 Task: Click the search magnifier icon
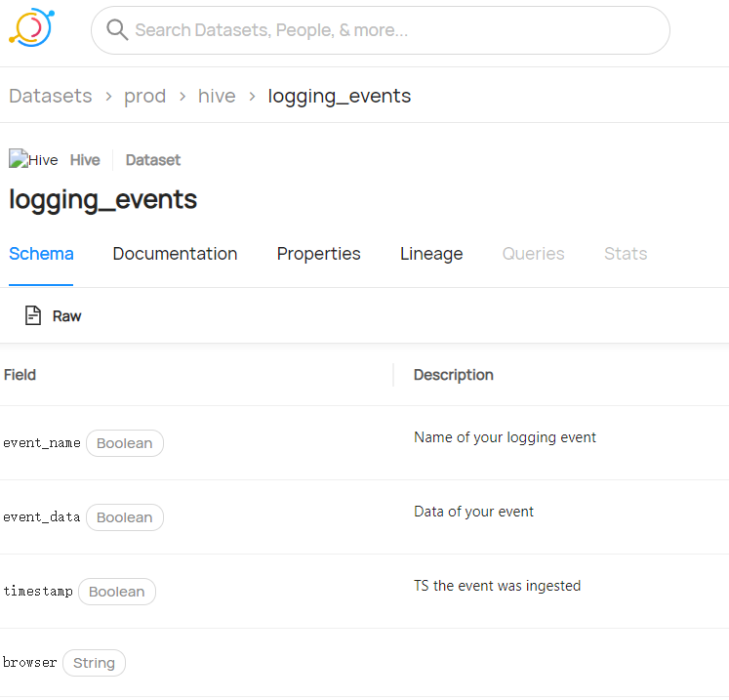117,29
